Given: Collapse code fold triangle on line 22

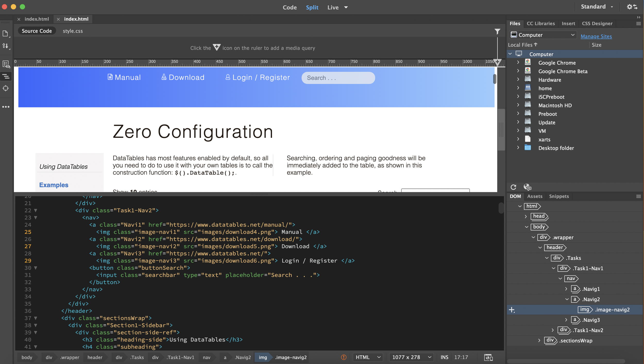Looking at the screenshot, I should tap(36, 210).
